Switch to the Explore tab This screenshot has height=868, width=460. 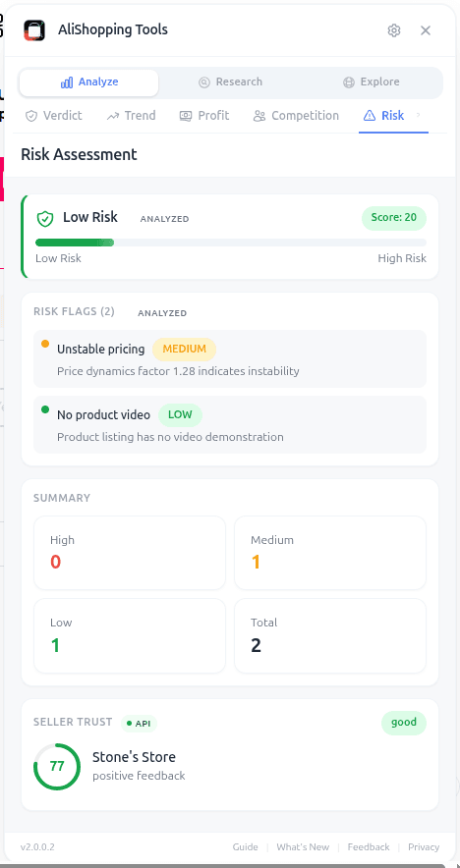(371, 82)
